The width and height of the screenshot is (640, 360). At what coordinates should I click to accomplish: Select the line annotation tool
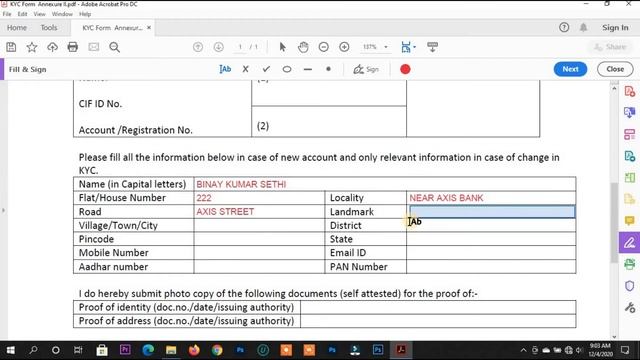(x=308, y=69)
